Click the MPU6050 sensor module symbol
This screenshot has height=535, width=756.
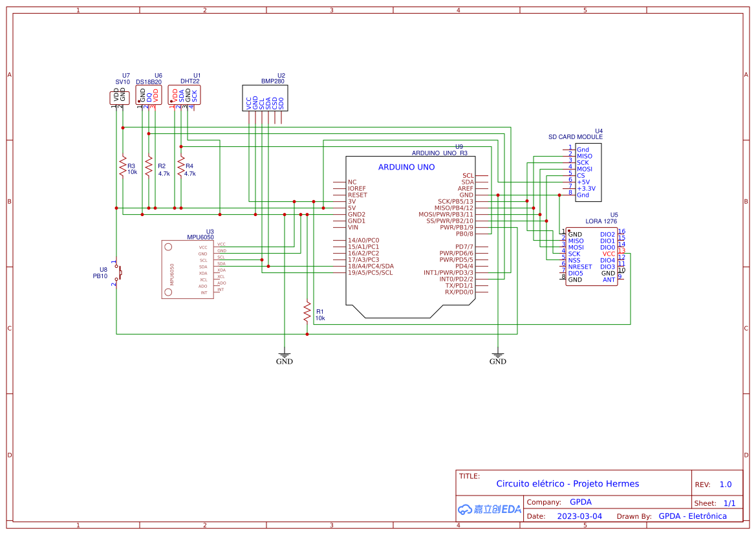[187, 269]
